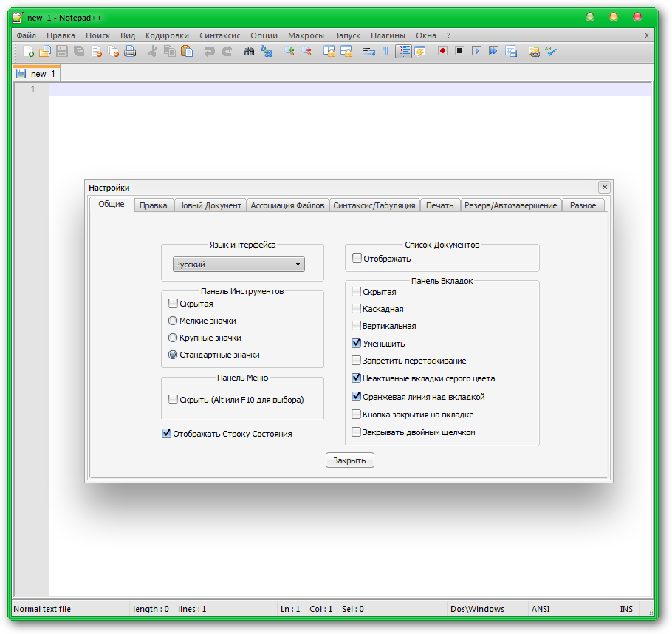Click the Replace toolbar icon
Screen dimensions: 672x634
[267, 52]
